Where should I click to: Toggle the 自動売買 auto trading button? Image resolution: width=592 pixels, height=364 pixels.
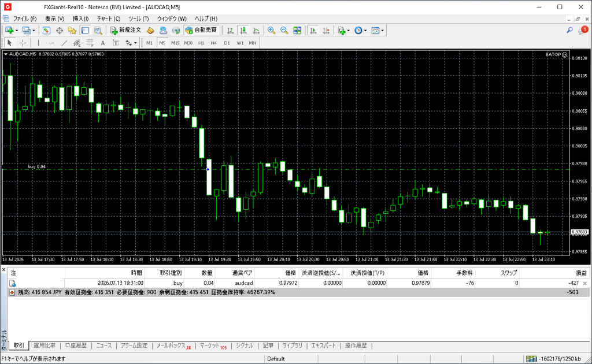pyautogui.click(x=201, y=30)
